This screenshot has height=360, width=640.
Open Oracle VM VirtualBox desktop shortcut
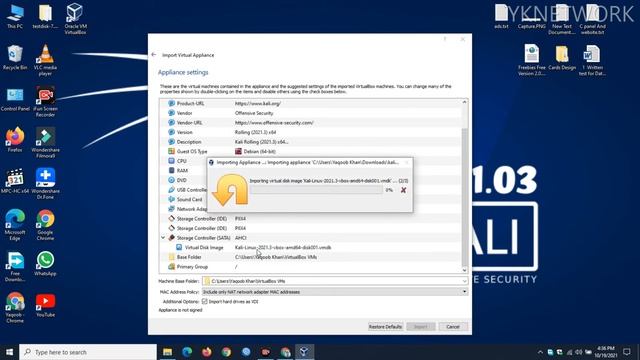[x=75, y=18]
